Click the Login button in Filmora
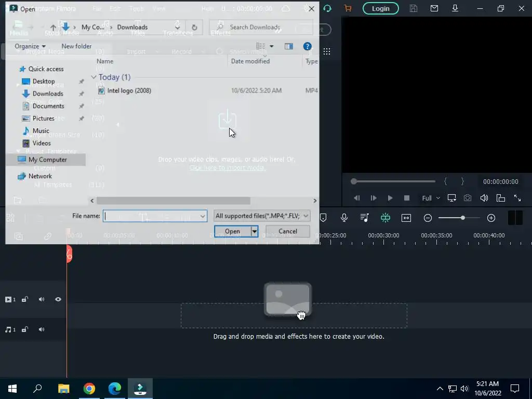This screenshot has width=532, height=399. (381, 8)
